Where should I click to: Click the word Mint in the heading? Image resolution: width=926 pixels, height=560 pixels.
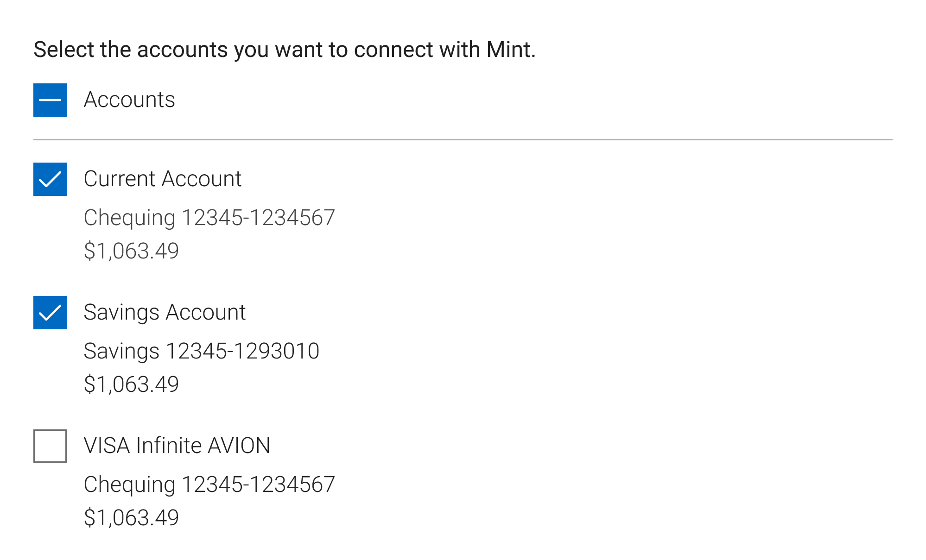coord(508,50)
